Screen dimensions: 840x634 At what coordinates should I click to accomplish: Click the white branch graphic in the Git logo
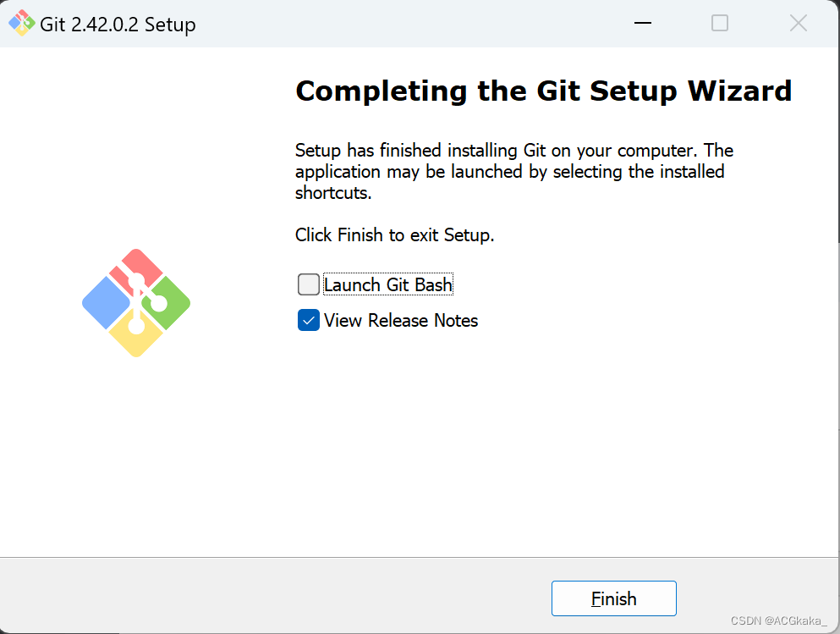point(137,300)
